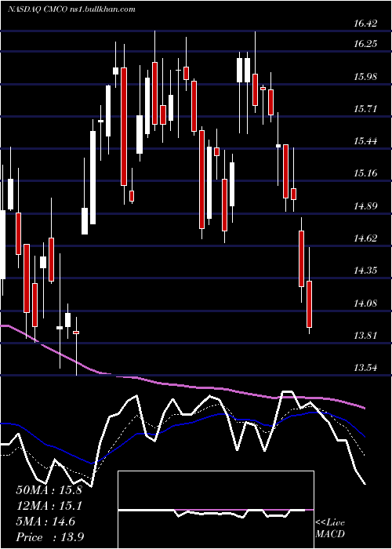Click the 5MA : 14.6 readout
This screenshot has height=549, width=392.
(45, 522)
